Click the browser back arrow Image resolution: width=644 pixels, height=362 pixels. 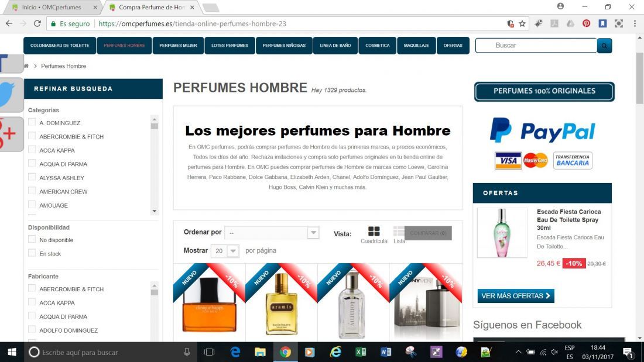(9, 24)
